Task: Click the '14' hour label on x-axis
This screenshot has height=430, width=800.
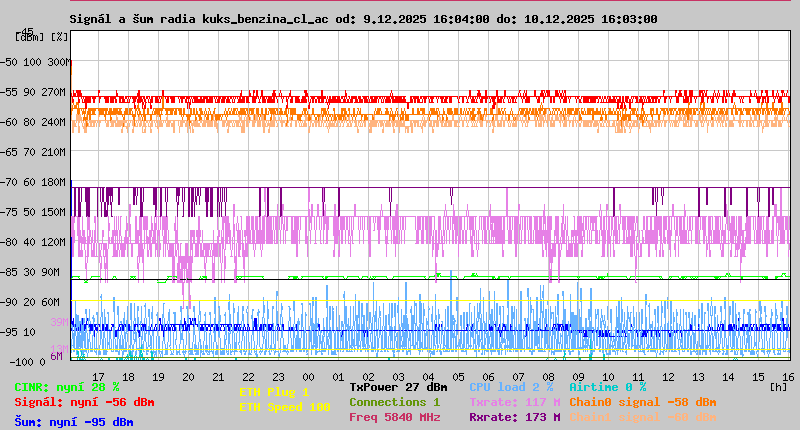Action: pos(728,377)
